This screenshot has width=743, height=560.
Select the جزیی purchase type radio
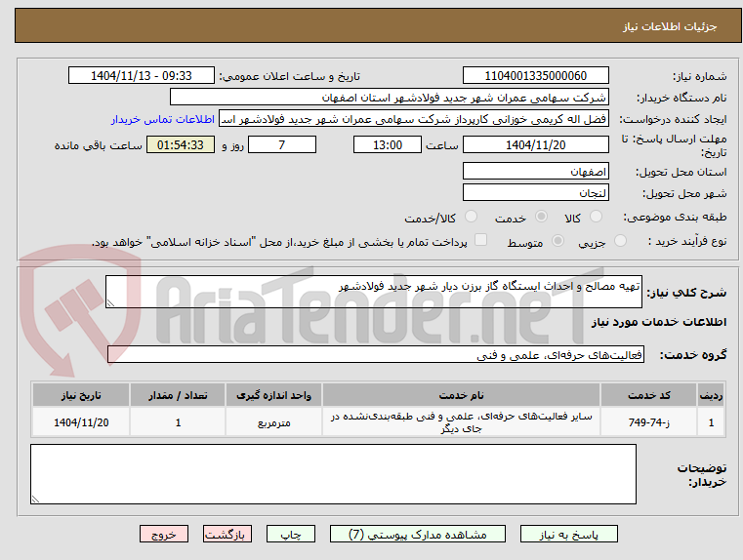pyautogui.click(x=620, y=241)
